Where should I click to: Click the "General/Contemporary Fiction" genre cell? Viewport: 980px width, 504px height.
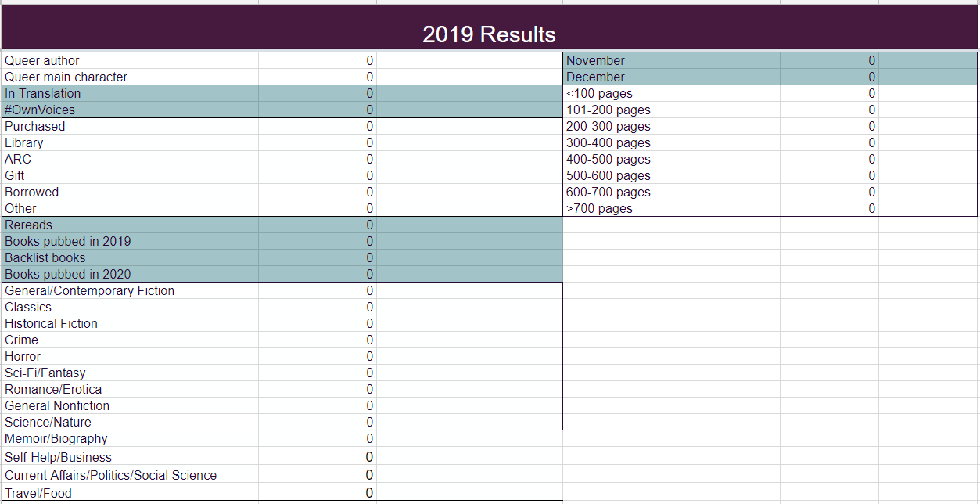tap(130, 290)
